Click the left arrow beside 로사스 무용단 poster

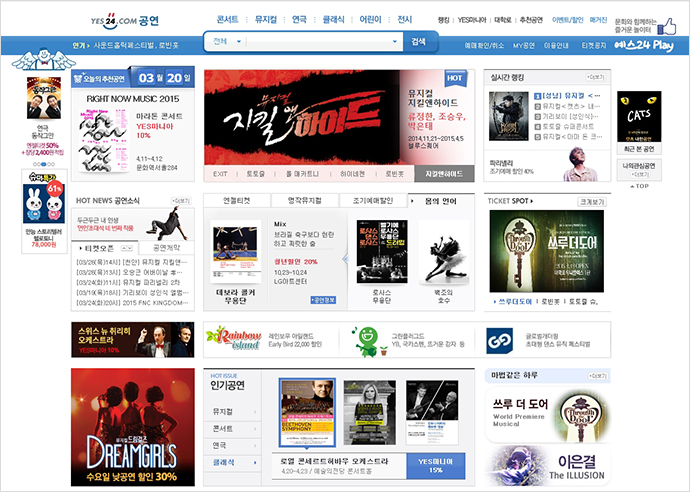345,259
